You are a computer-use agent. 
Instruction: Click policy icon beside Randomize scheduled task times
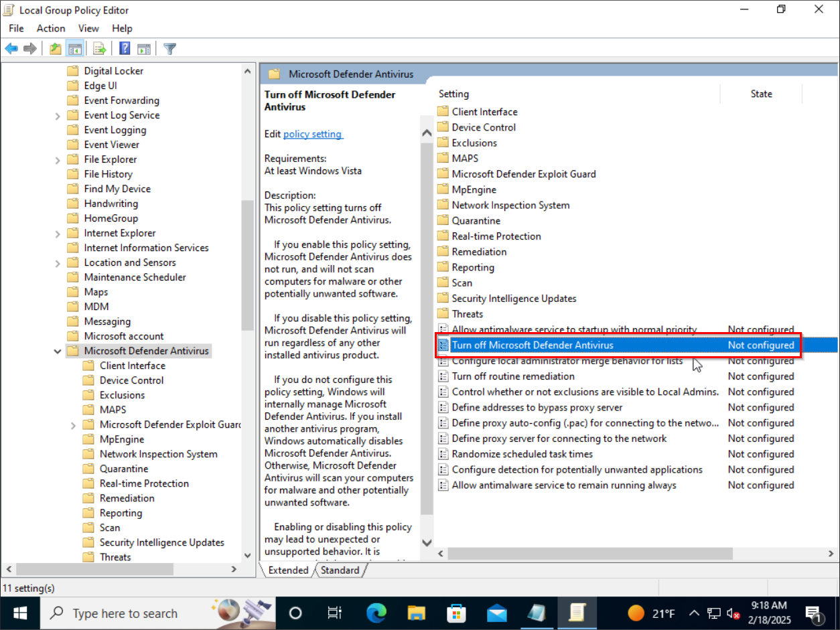click(x=443, y=454)
